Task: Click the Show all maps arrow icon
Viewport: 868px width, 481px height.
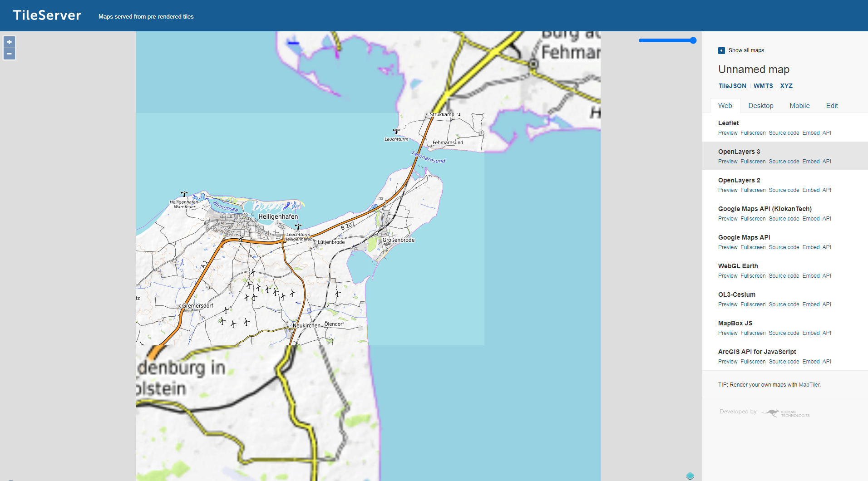Action: (x=721, y=50)
